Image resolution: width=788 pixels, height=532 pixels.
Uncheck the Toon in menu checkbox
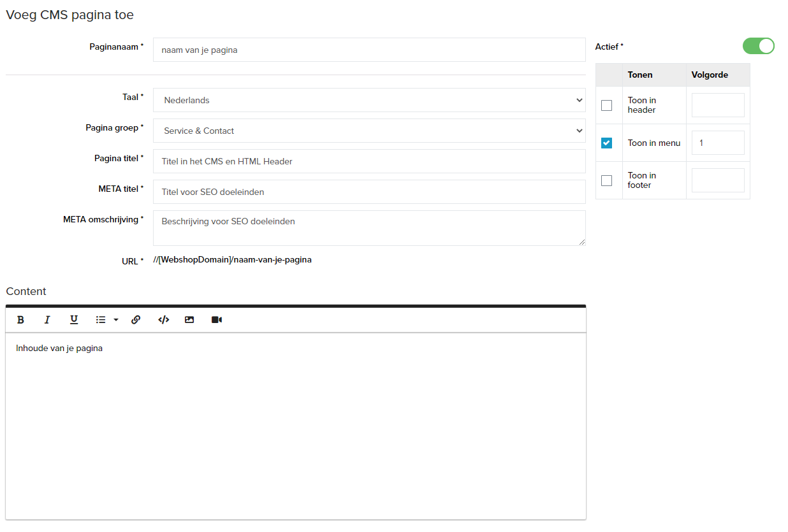[x=606, y=143]
